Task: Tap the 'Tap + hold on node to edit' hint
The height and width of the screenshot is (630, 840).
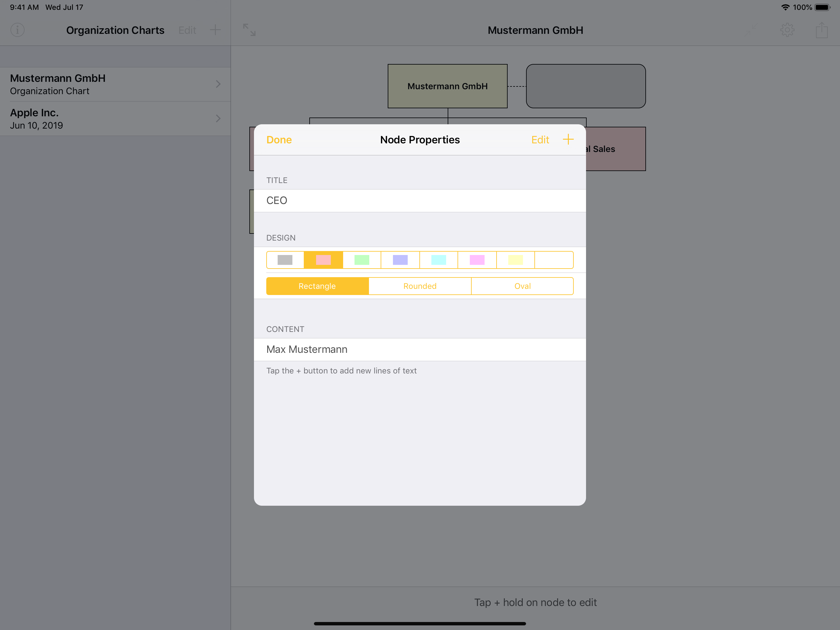Action: (x=535, y=603)
